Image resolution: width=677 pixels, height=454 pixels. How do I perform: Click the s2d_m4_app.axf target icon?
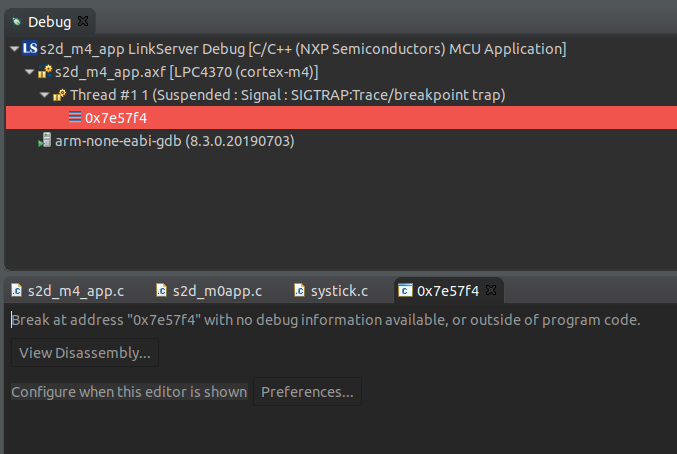[x=45, y=72]
